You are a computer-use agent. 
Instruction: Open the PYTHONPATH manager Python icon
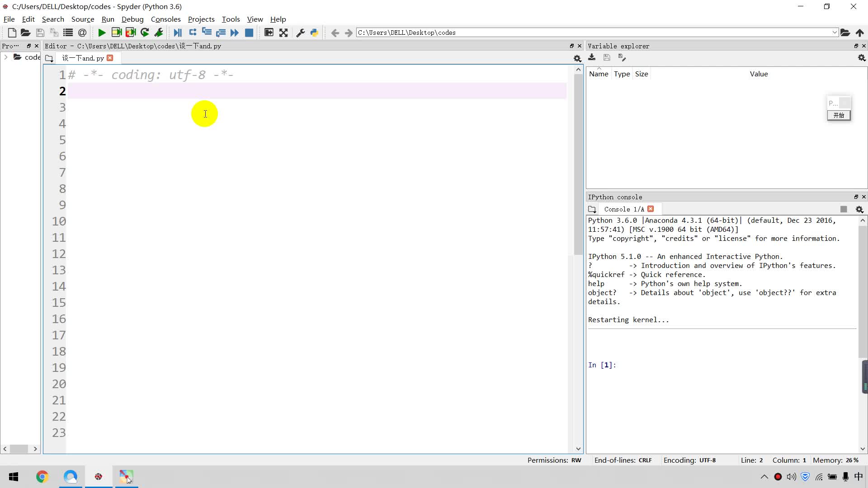[x=314, y=33]
